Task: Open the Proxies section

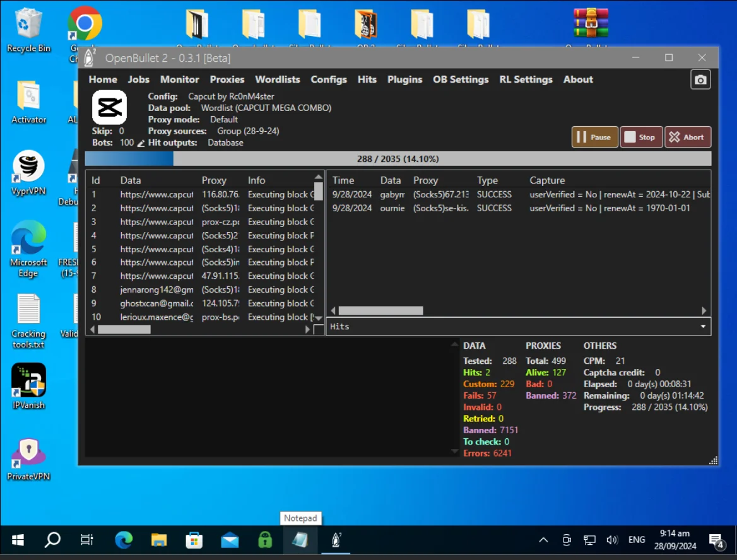Action: (227, 79)
